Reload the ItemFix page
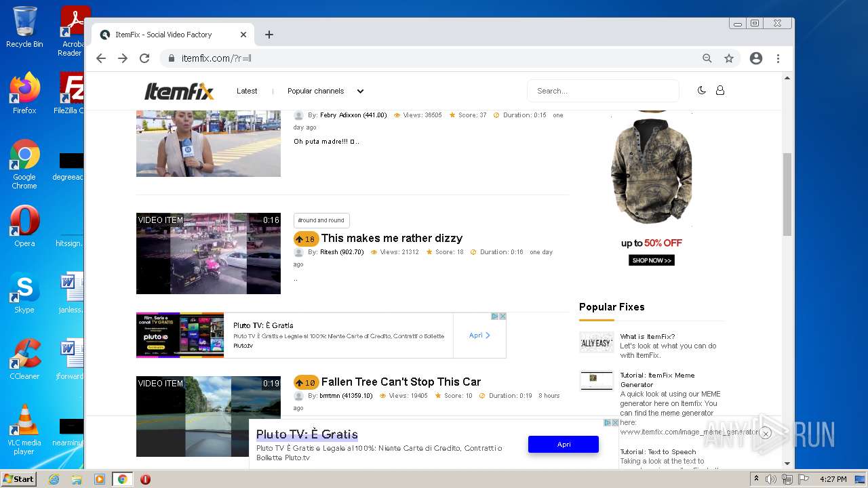 (x=144, y=58)
